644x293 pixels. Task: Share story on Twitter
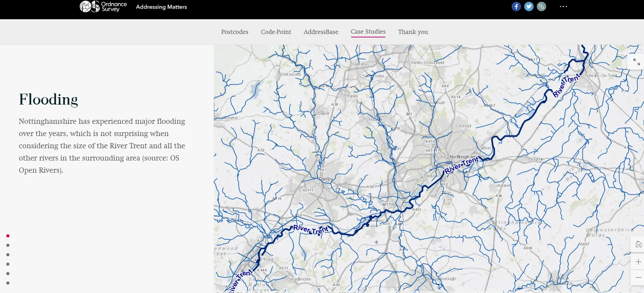click(x=529, y=7)
